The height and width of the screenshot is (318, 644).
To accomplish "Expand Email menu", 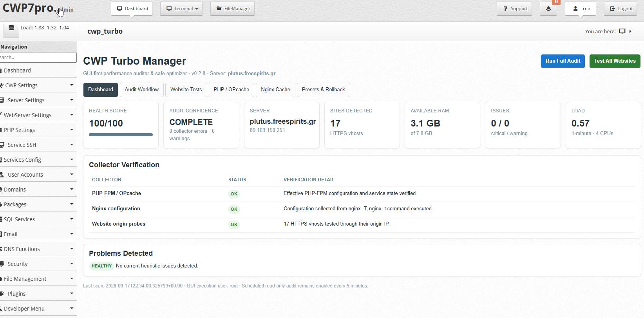I will point(38,234).
